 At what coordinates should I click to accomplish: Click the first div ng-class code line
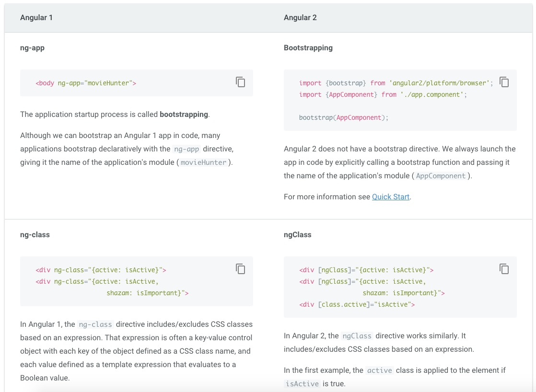pos(101,270)
